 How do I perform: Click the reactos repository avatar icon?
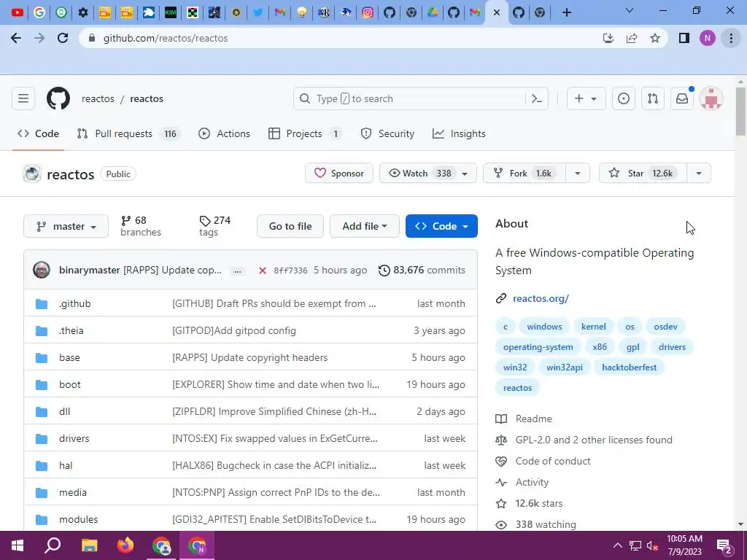click(x=32, y=174)
